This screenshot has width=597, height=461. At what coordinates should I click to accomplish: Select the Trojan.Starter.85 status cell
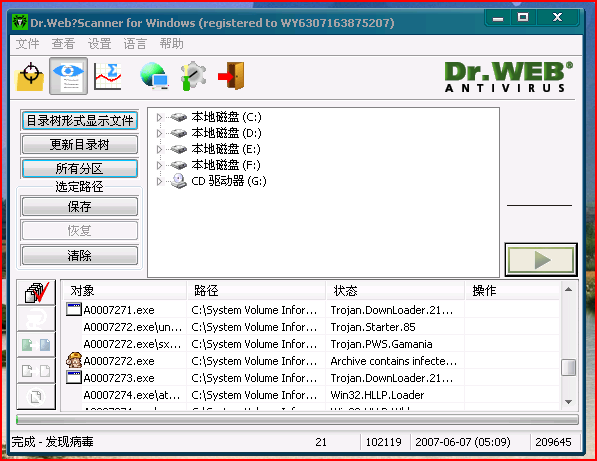click(x=373, y=327)
